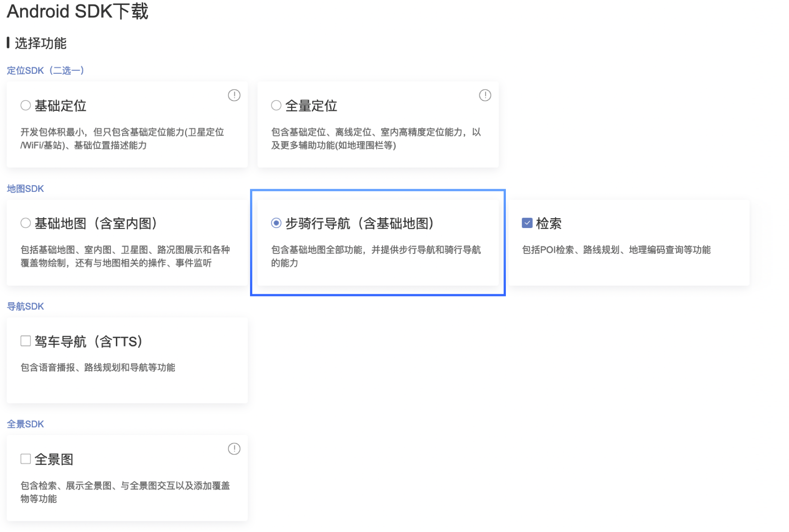This screenshot has height=532, width=789.
Task: Select the 全量定位 radio button
Action: (276, 106)
